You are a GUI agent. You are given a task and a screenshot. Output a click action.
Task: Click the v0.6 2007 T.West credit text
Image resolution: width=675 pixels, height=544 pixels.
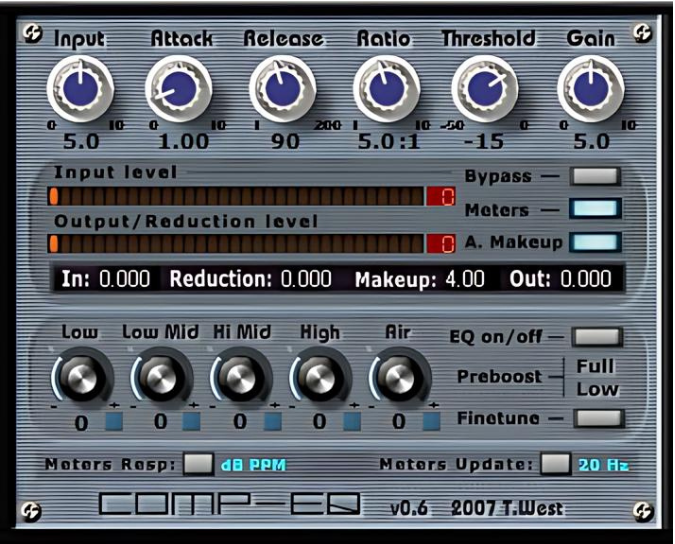pos(477,508)
